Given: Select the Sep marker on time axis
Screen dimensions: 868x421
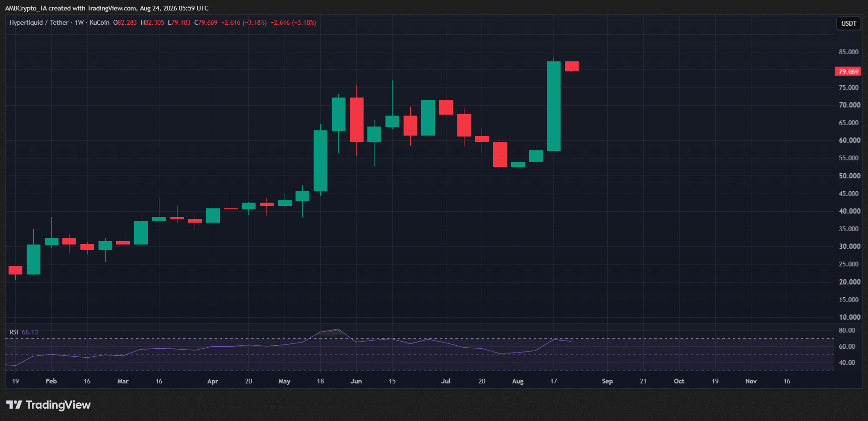Looking at the screenshot, I should tap(607, 381).
